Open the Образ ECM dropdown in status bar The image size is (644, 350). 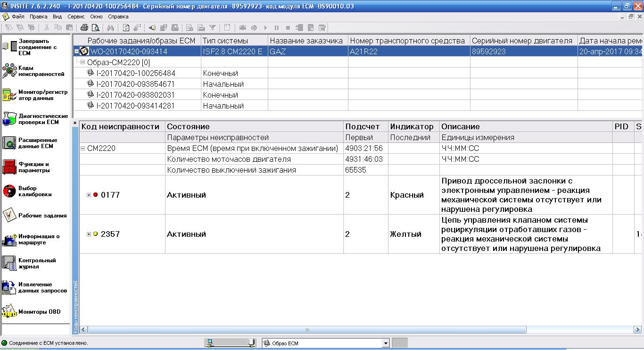click(386, 343)
